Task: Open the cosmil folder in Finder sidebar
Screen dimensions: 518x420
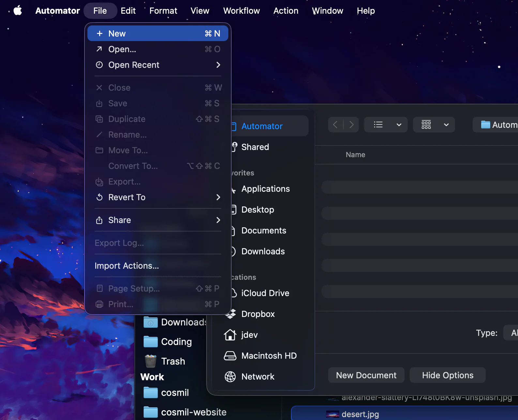Action: click(x=166, y=393)
